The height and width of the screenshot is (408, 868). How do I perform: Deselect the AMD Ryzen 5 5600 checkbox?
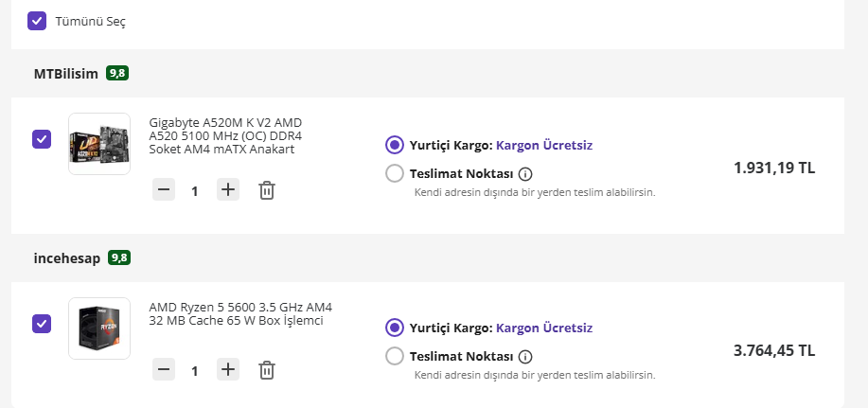pyautogui.click(x=42, y=324)
